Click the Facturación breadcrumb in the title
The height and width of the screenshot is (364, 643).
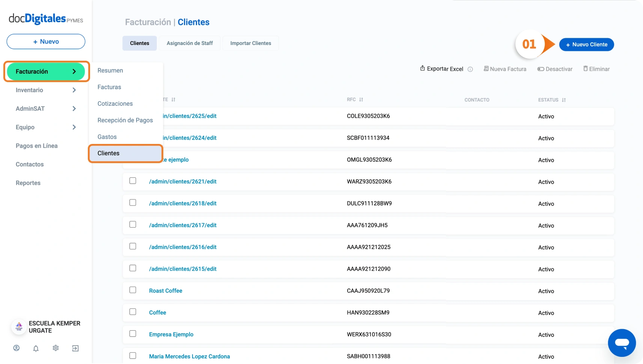(x=148, y=22)
